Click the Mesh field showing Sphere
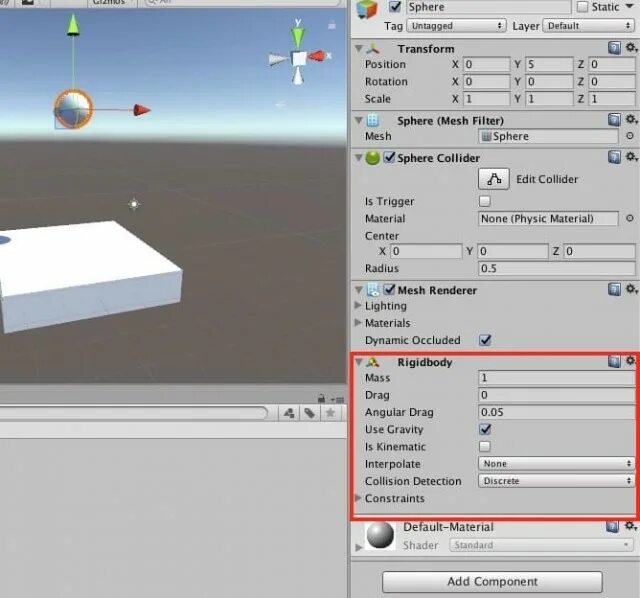The width and height of the screenshot is (640, 598). click(548, 136)
